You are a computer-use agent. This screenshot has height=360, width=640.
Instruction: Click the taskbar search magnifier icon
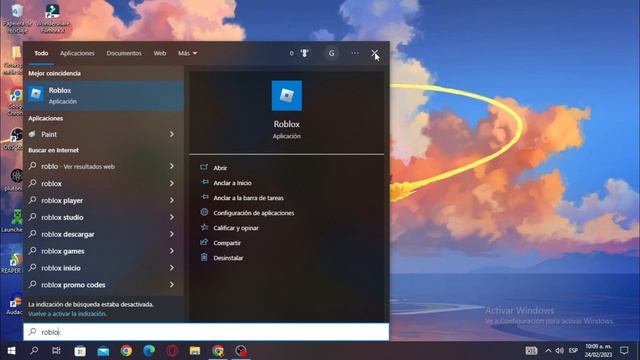[34, 351]
